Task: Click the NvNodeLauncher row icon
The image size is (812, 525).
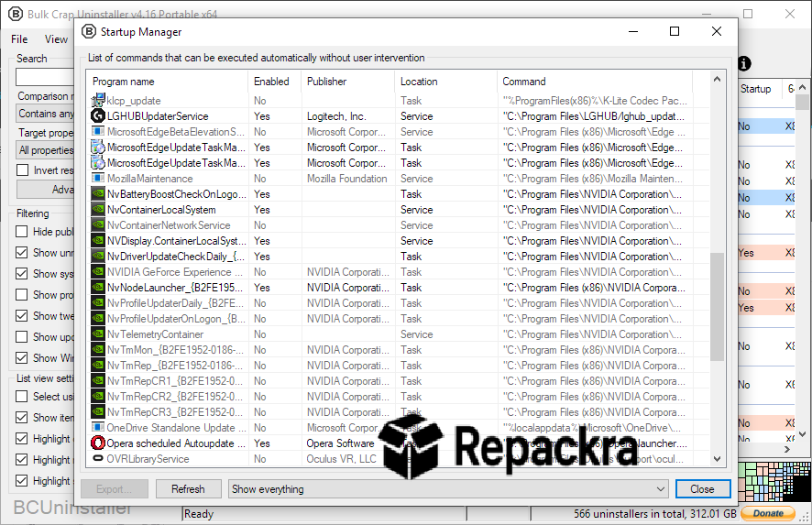Action: (x=98, y=287)
